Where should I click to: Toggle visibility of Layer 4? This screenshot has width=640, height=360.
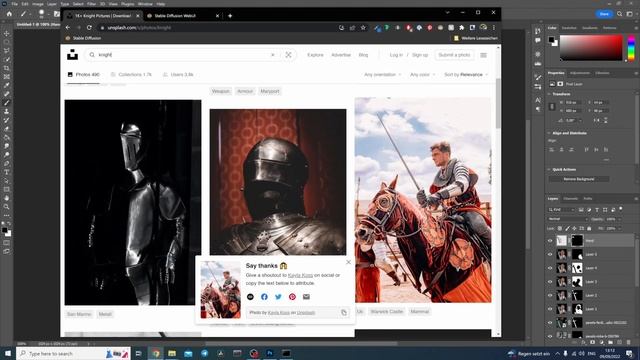(550, 268)
